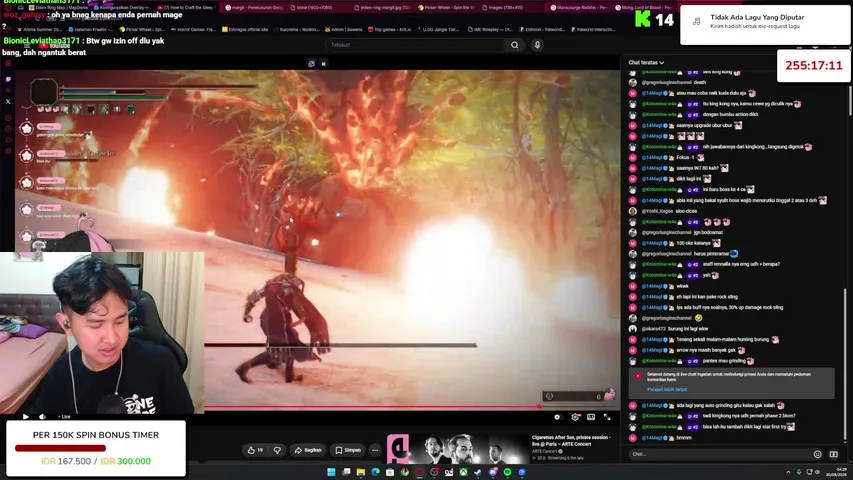Show hidden system tray icons chevron

click(x=788, y=472)
